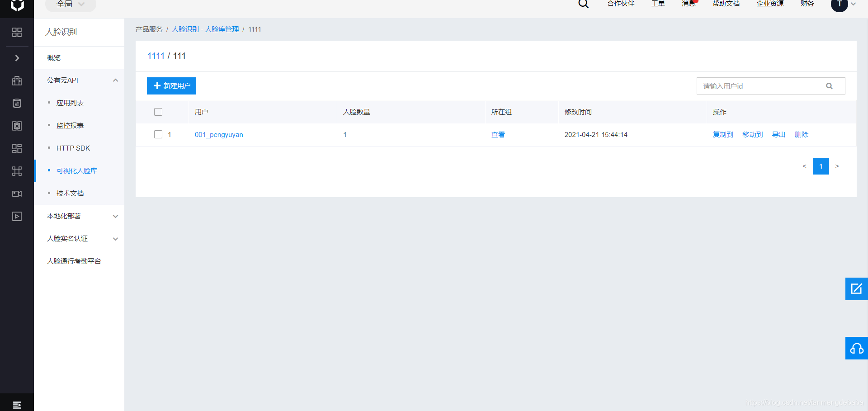
Task: Toggle the bottom menu collapse icon
Action: [17, 405]
